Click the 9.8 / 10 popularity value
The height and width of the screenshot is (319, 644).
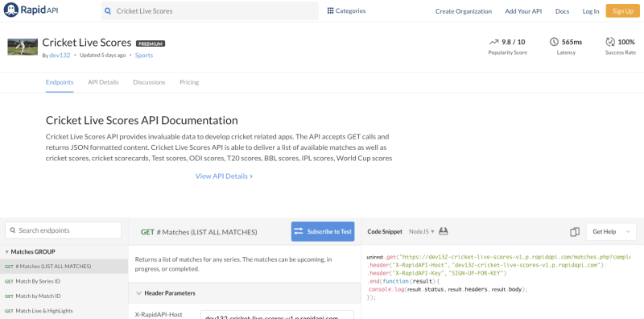[x=514, y=42]
